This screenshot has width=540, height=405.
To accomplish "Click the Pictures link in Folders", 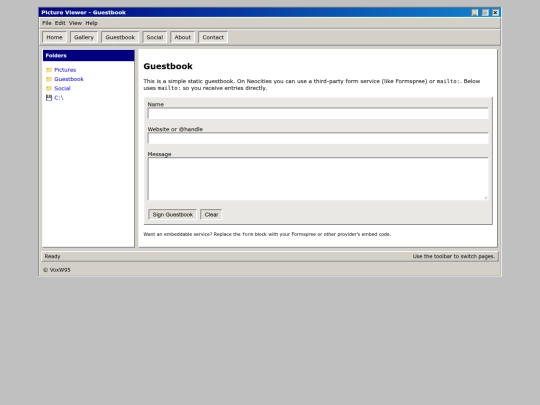I will (x=65, y=70).
